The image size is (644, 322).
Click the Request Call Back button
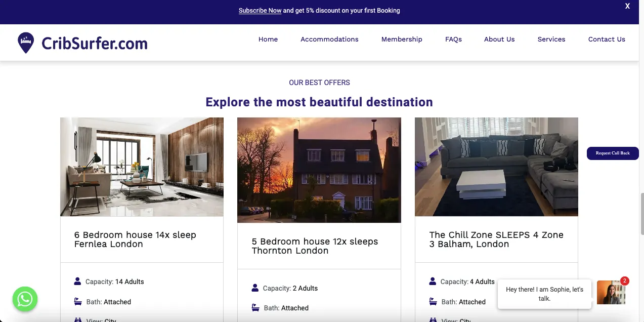(613, 153)
